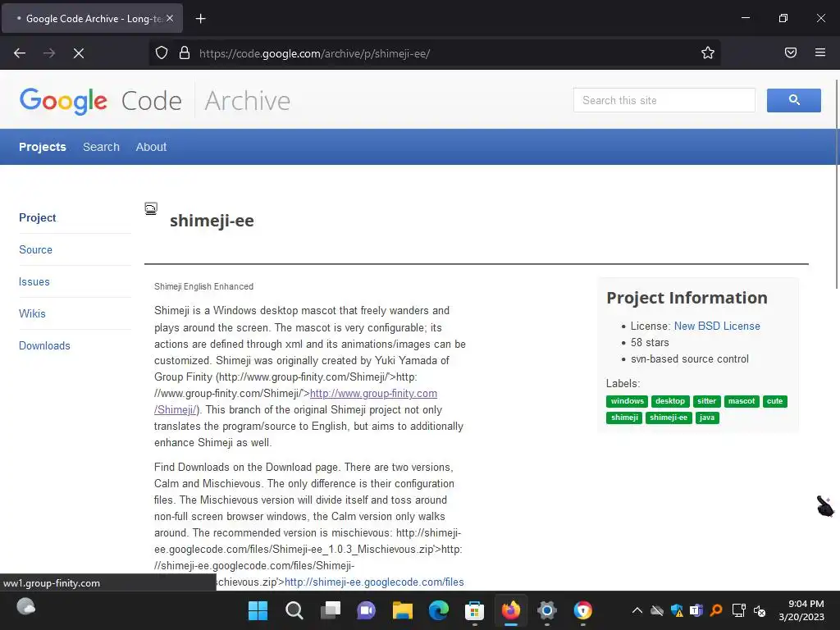The image size is (840, 630).
Task: Open the Firefox hamburger menu
Action: (x=820, y=52)
